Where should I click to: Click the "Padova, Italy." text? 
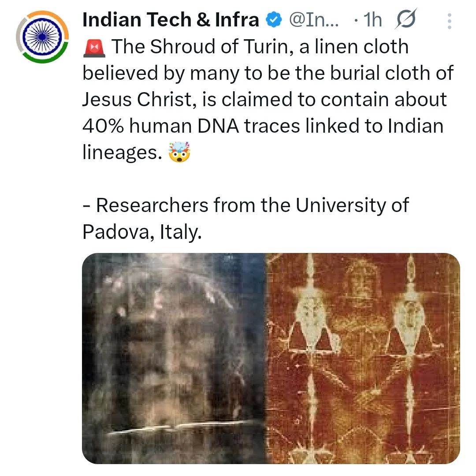pyautogui.click(x=142, y=232)
